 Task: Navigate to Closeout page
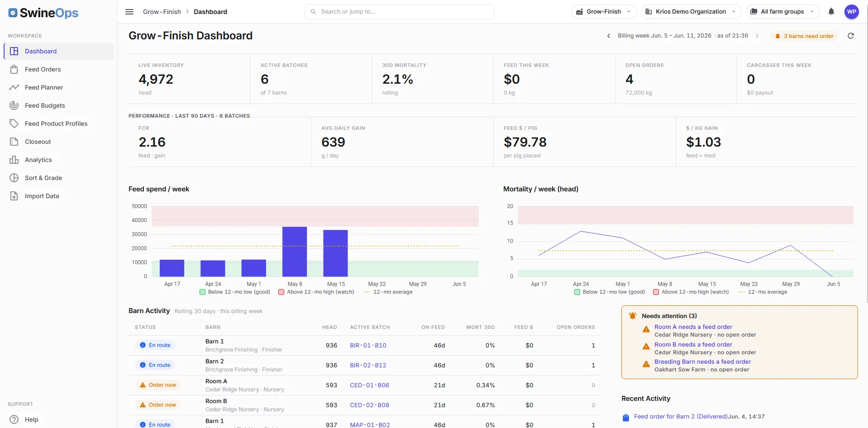pos(59,142)
